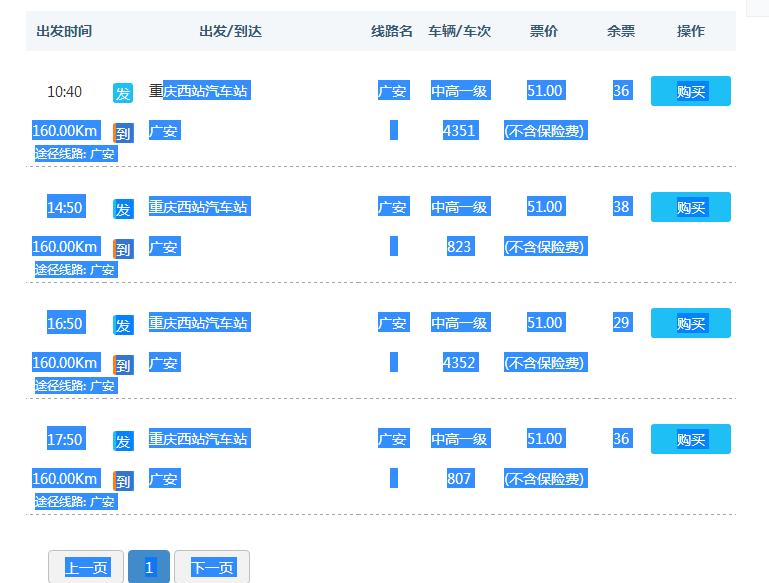
Task: Buy ticket for the 10:40 departure
Action: click(x=690, y=91)
